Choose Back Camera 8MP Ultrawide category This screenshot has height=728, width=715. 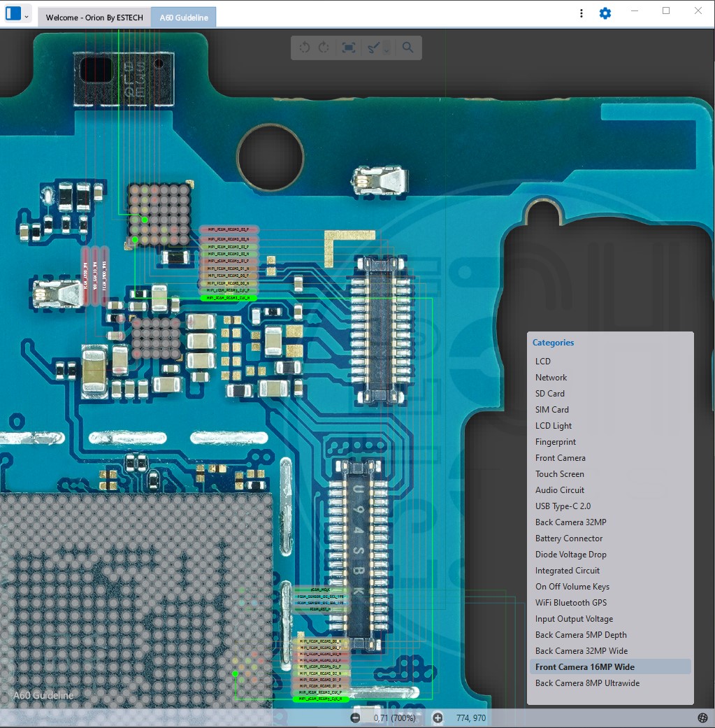pyautogui.click(x=587, y=683)
